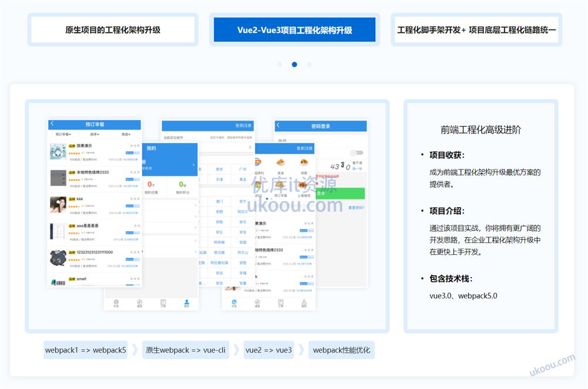588x389 pixels.
Task: Click 登录注册 in the city selection screen header
Action: click(x=243, y=125)
